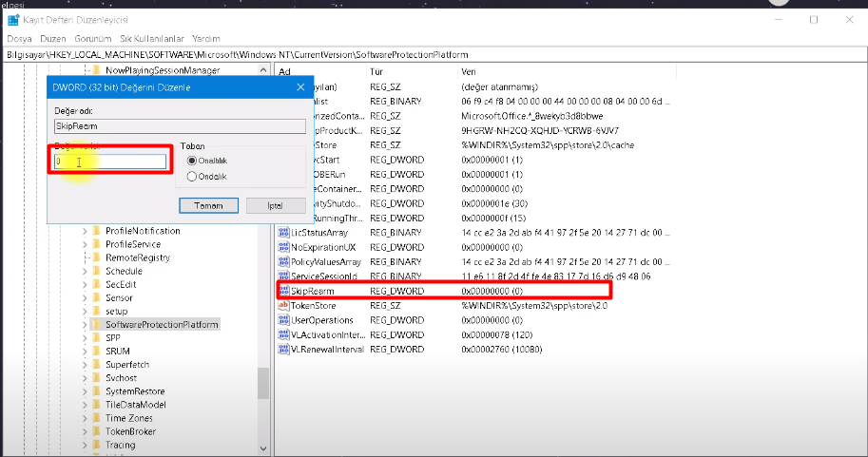This screenshot has height=457, width=868.
Task: Click the PolicyValuesArray value icon
Action: 283,261
